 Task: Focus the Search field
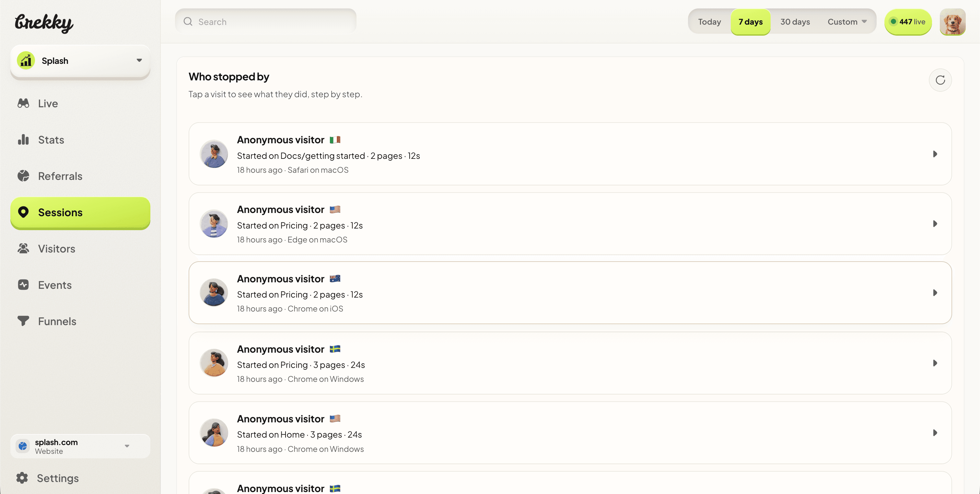[265, 22]
